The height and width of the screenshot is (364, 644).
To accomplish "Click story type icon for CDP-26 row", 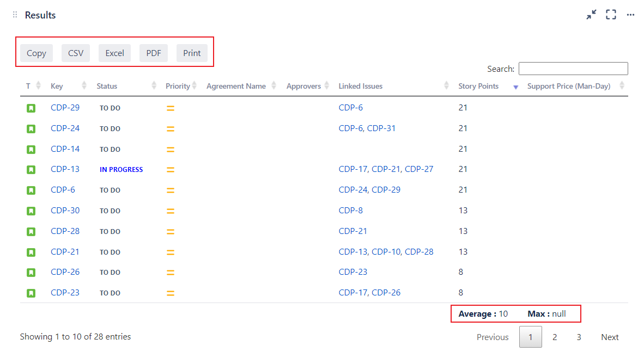I will coord(31,273).
